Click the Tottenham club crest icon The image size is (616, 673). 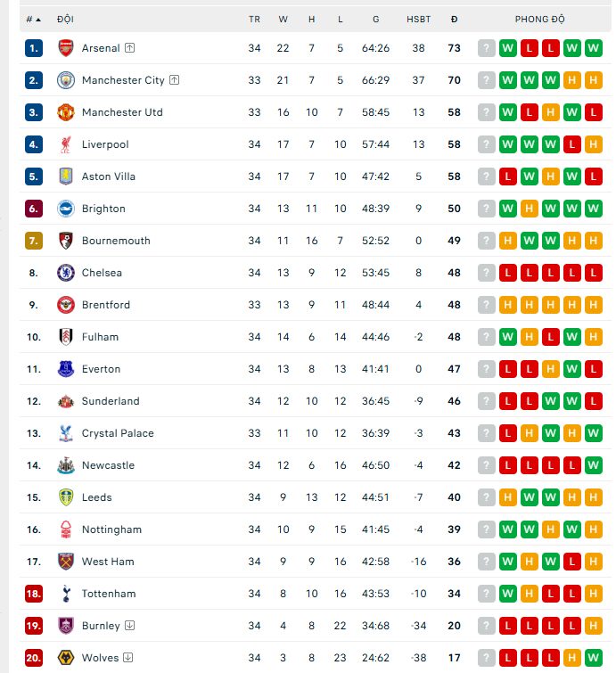pyautogui.click(x=66, y=594)
